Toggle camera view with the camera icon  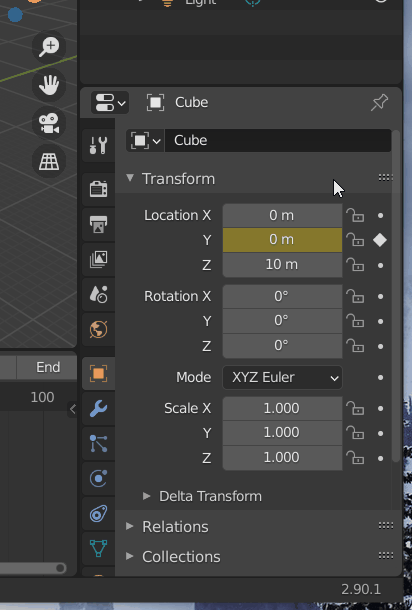[49, 123]
